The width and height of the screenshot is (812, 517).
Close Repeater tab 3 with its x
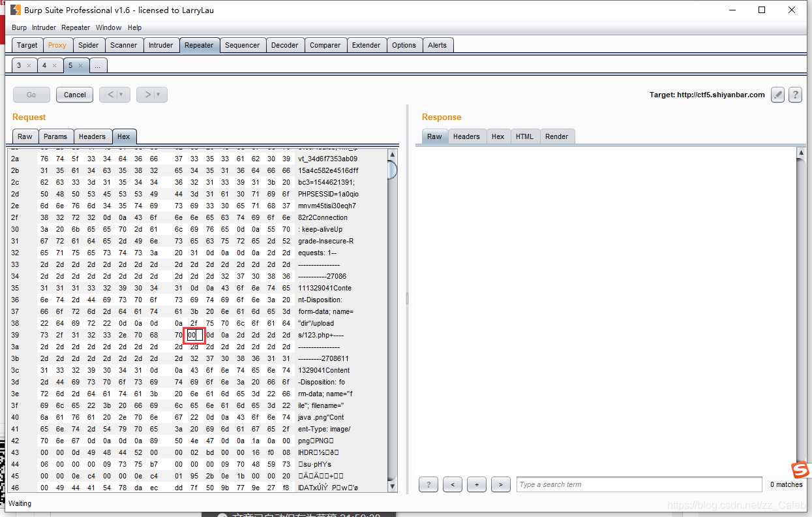click(x=29, y=65)
